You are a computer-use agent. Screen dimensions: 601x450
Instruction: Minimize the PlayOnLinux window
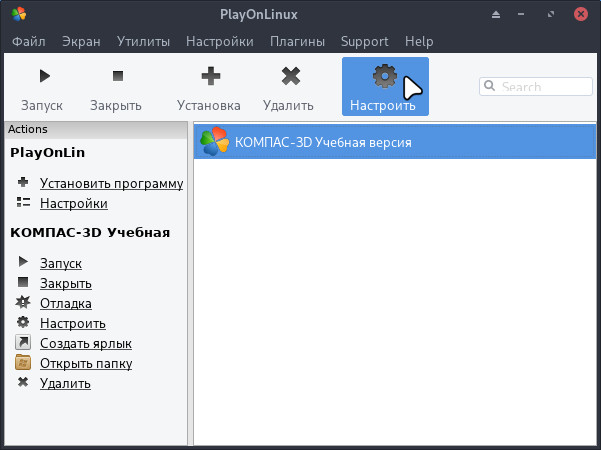coord(521,15)
